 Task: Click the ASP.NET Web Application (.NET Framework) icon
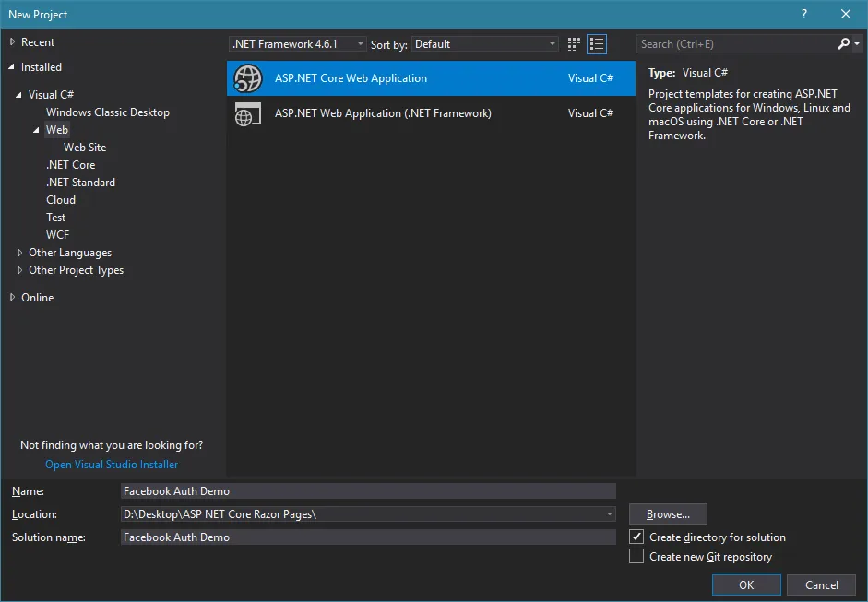tap(247, 113)
